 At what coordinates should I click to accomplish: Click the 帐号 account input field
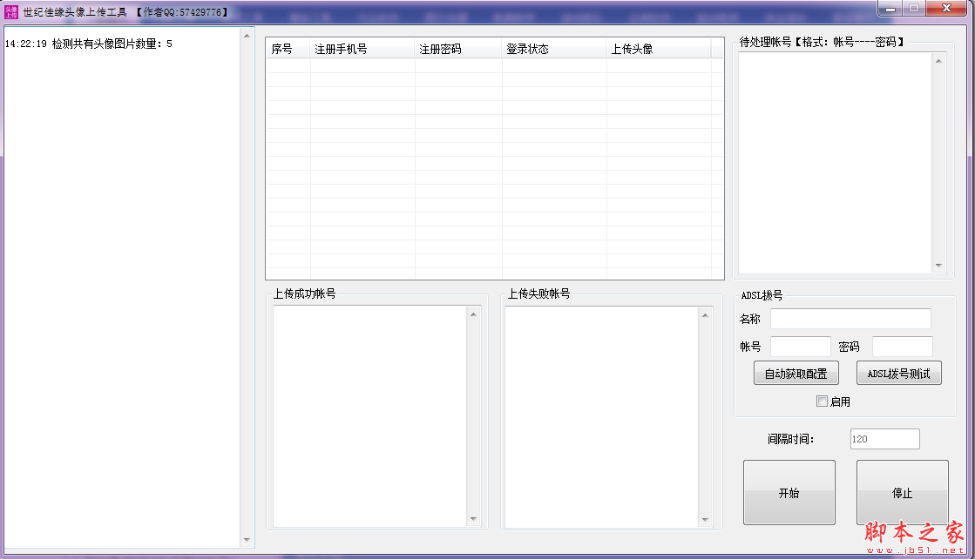800,346
